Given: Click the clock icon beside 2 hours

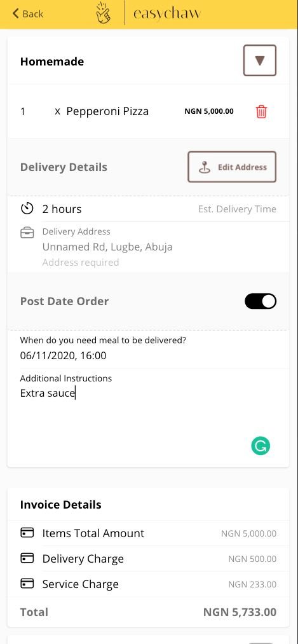Looking at the screenshot, I should click(x=27, y=209).
